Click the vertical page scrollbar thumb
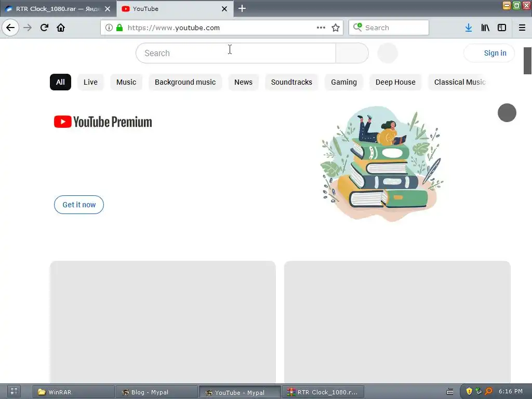 pyautogui.click(x=528, y=60)
